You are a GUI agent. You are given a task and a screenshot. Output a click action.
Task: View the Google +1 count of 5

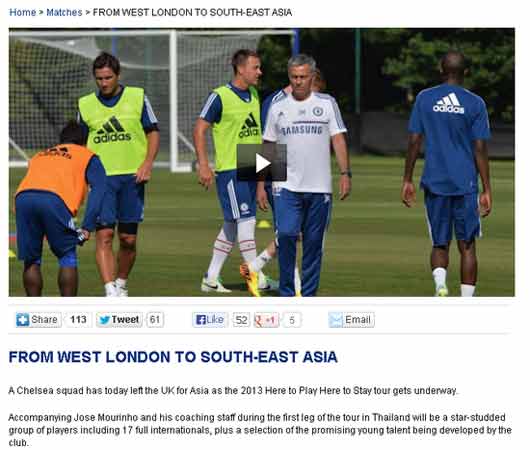click(x=292, y=320)
